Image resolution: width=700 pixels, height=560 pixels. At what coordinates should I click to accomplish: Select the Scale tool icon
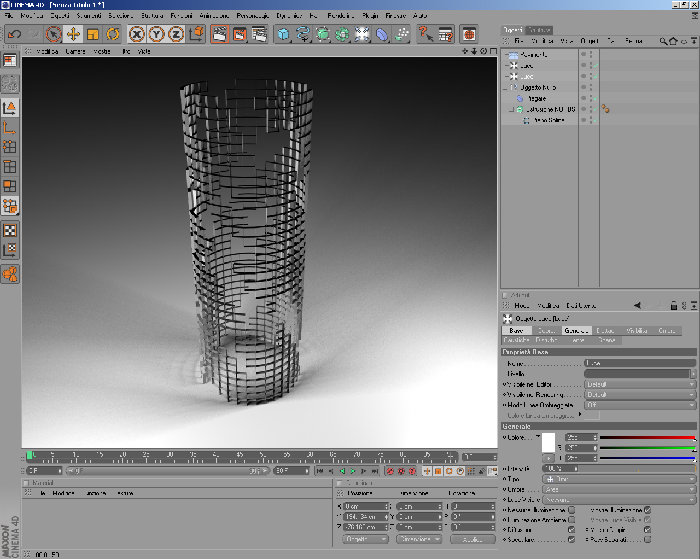click(x=93, y=34)
